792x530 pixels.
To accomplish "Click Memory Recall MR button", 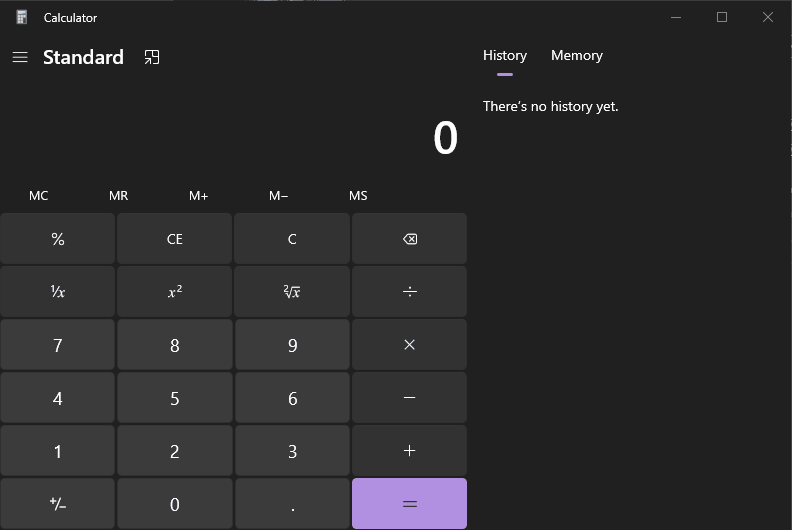I will pos(119,196).
